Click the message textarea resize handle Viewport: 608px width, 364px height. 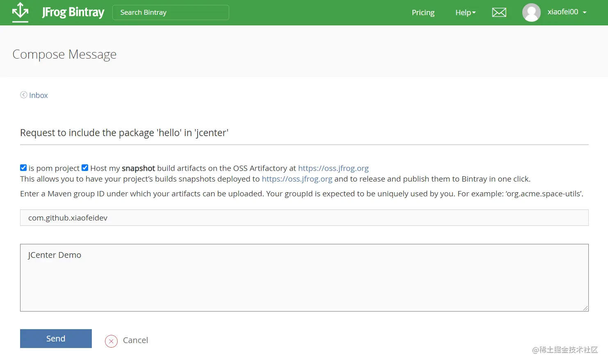tap(585, 308)
